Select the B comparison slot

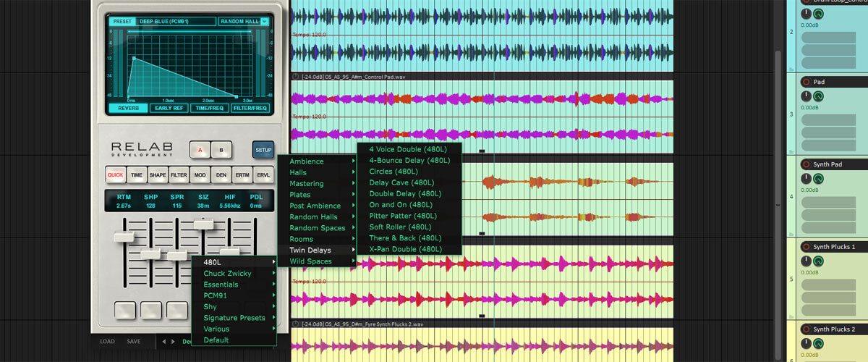coord(221,150)
